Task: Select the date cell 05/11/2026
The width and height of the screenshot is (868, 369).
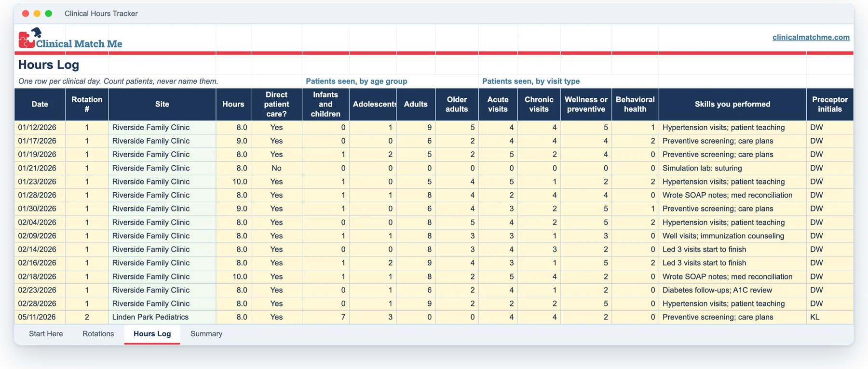Action: pos(40,317)
